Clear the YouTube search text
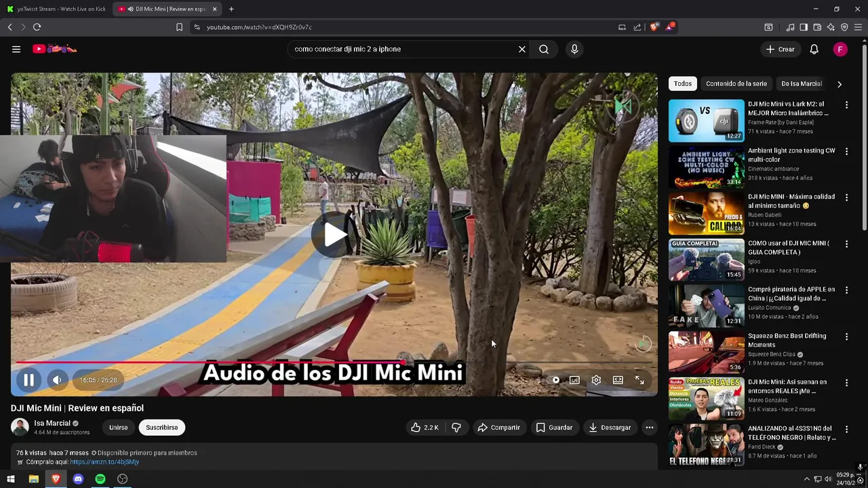The width and height of the screenshot is (868, 488). tap(522, 49)
